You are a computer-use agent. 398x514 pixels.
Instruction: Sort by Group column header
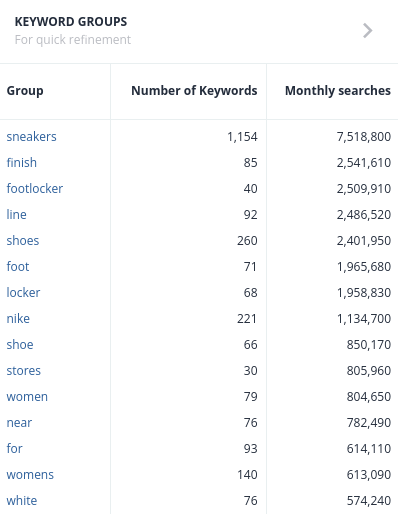(25, 91)
